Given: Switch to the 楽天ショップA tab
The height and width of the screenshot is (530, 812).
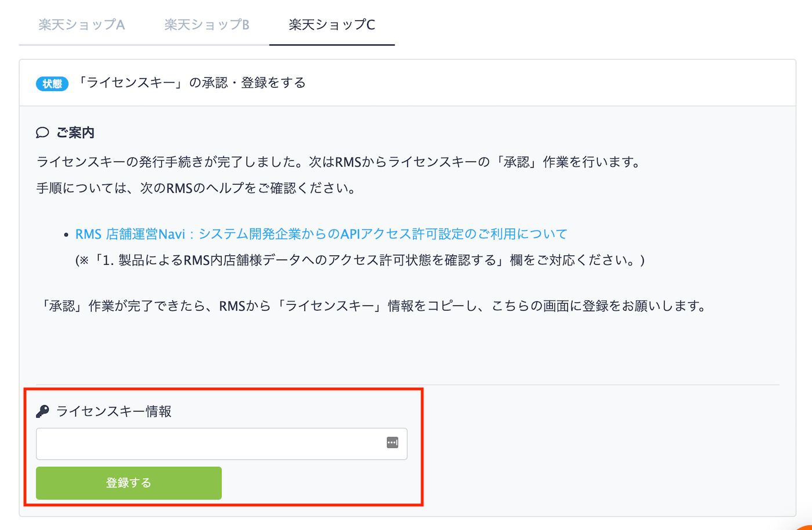Looking at the screenshot, I should [81, 25].
